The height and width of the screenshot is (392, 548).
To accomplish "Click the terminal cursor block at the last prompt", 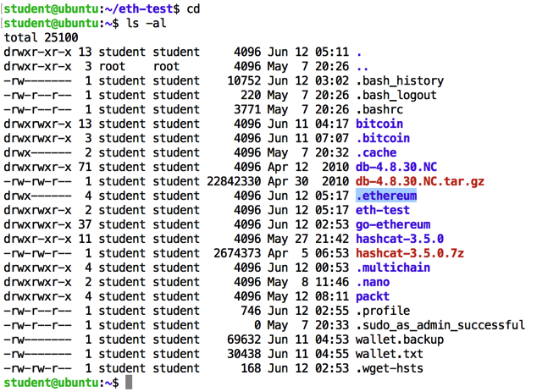I will (130, 383).
